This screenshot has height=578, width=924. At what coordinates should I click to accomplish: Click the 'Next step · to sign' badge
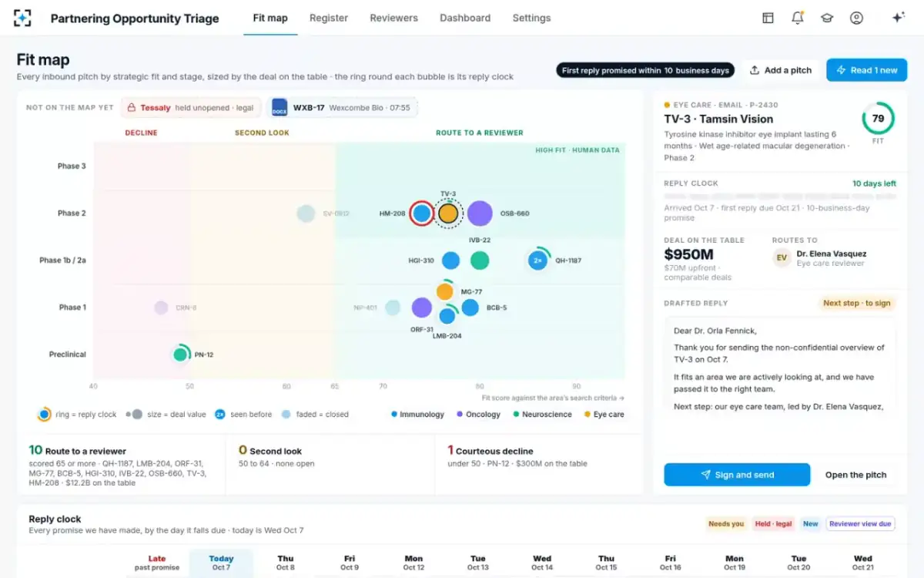pos(857,303)
